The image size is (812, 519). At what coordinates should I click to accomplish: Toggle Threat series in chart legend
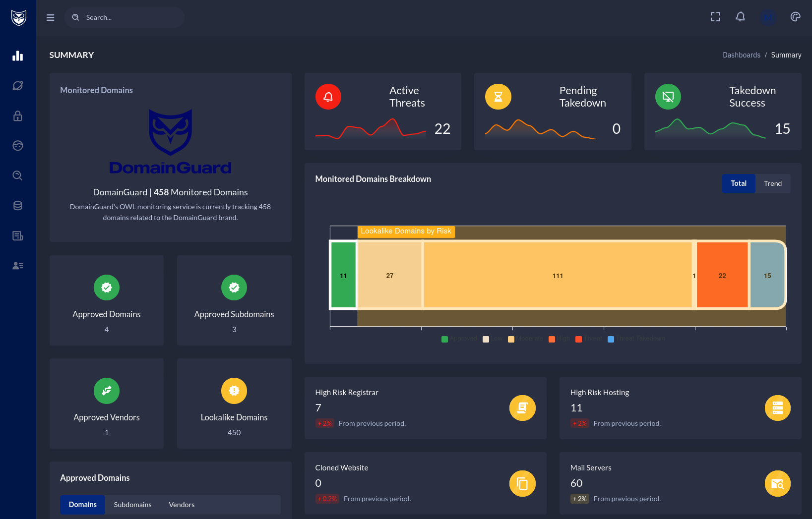pos(589,339)
